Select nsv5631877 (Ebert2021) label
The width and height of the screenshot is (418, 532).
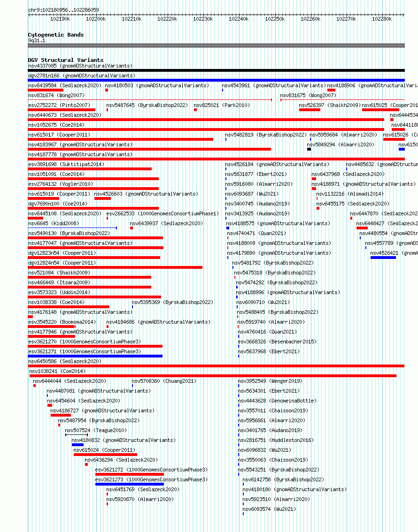[256, 174]
